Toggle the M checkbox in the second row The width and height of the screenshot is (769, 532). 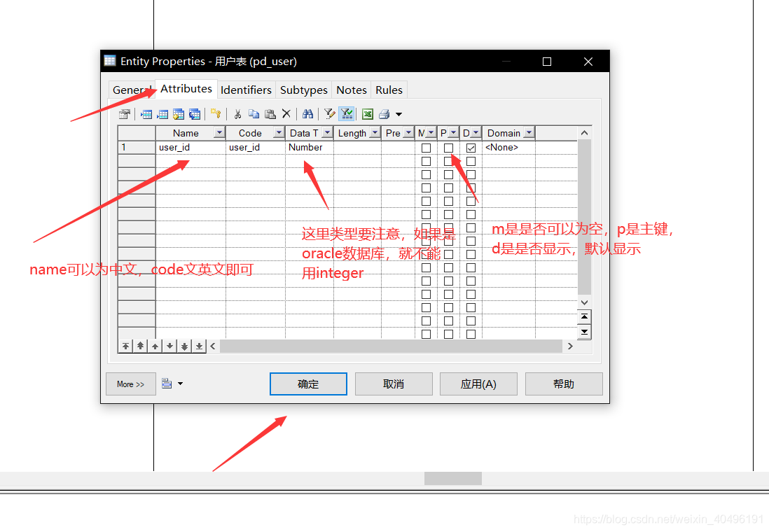coord(427,161)
